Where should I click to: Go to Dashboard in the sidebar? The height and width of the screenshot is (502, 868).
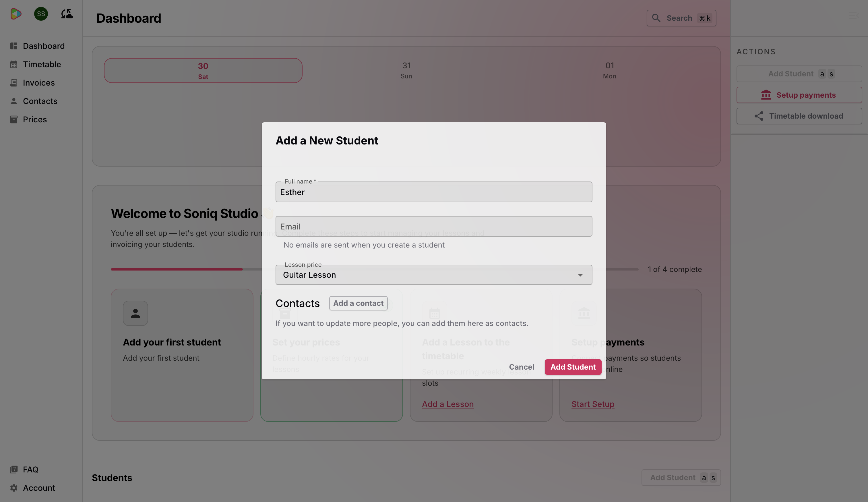(x=41, y=46)
